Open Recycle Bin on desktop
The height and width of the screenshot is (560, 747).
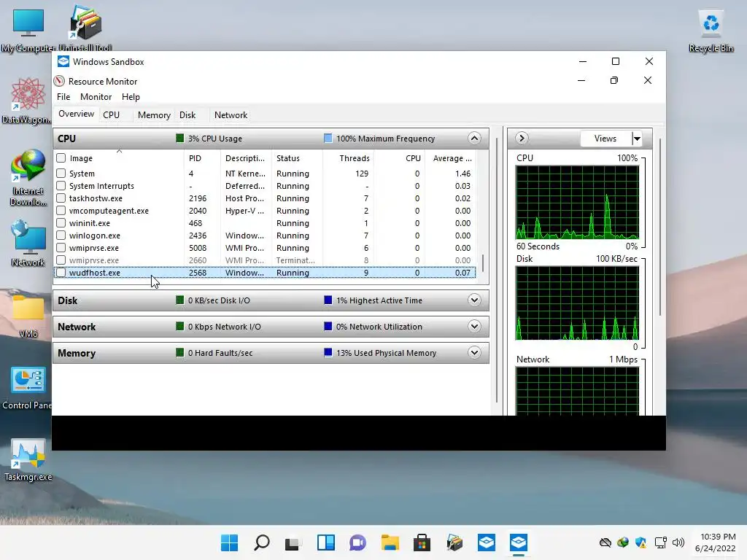tap(711, 30)
